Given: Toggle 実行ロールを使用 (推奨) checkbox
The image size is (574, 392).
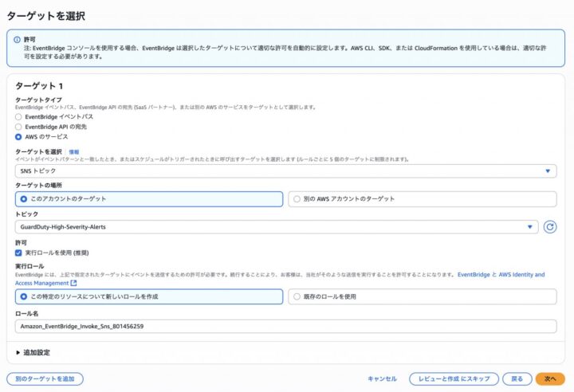Looking at the screenshot, I should point(19,253).
